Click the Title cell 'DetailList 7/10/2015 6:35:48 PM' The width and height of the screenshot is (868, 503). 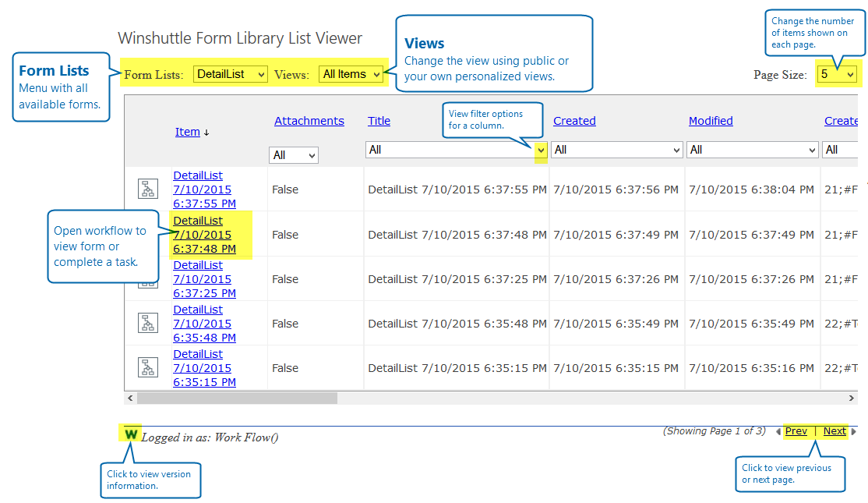(x=457, y=324)
